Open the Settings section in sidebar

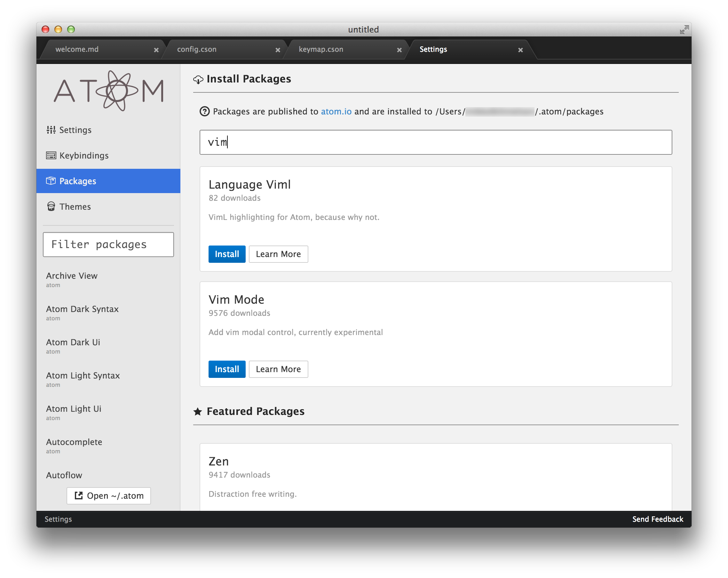(x=108, y=130)
